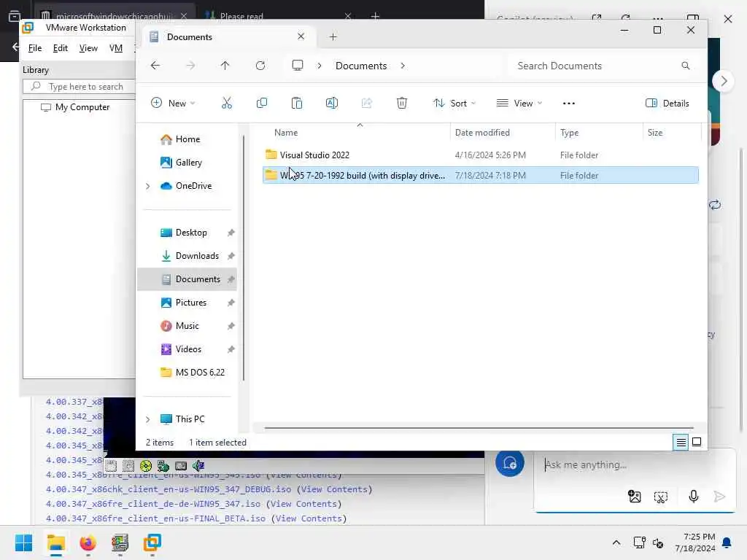This screenshot has height=560, width=747.
Task: Sort by the Type column header
Action: 569,133
